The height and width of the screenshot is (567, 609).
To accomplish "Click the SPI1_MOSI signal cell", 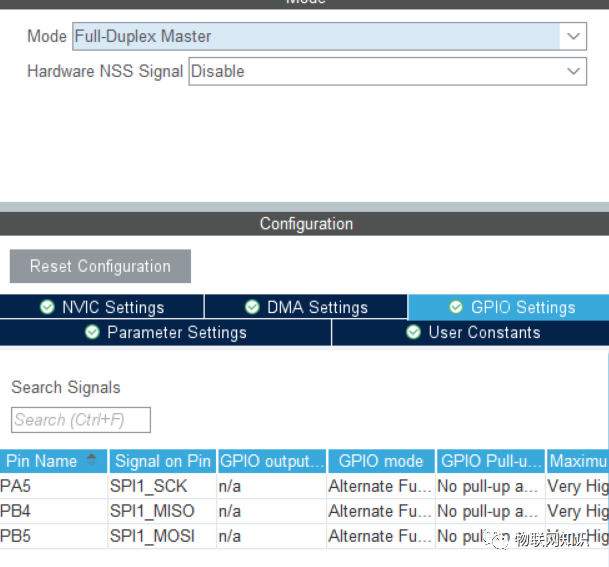I will point(162,536).
